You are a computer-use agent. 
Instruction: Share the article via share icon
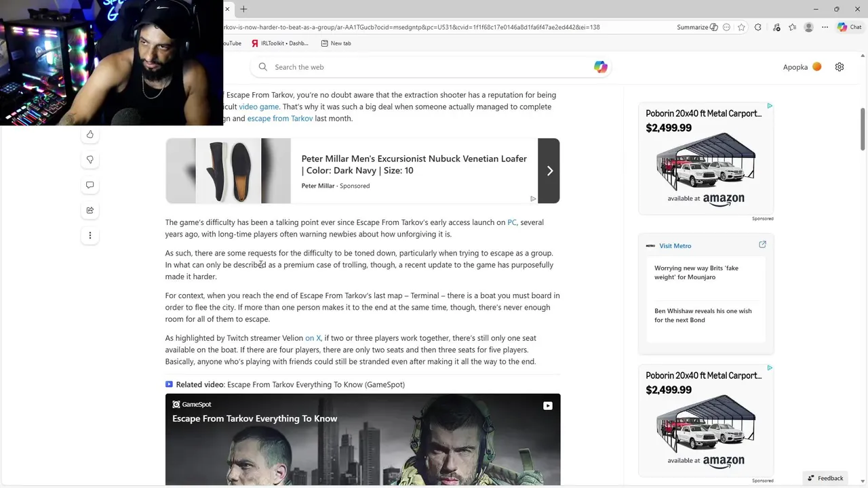pyautogui.click(x=90, y=210)
